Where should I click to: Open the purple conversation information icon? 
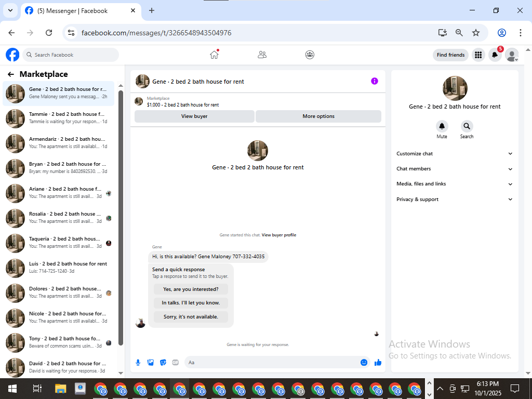(374, 81)
